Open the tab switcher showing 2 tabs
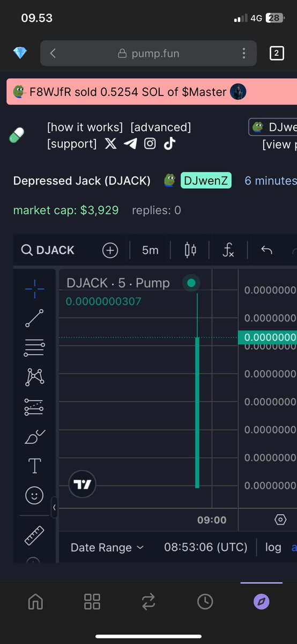 point(277,53)
